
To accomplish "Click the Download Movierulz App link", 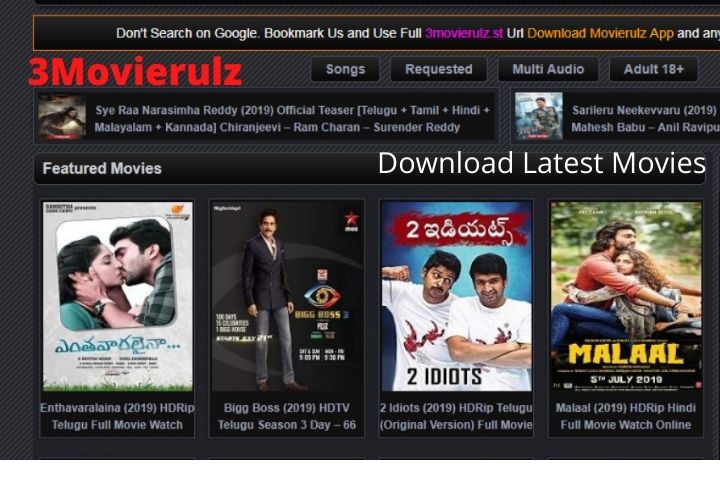I will click(600, 33).
